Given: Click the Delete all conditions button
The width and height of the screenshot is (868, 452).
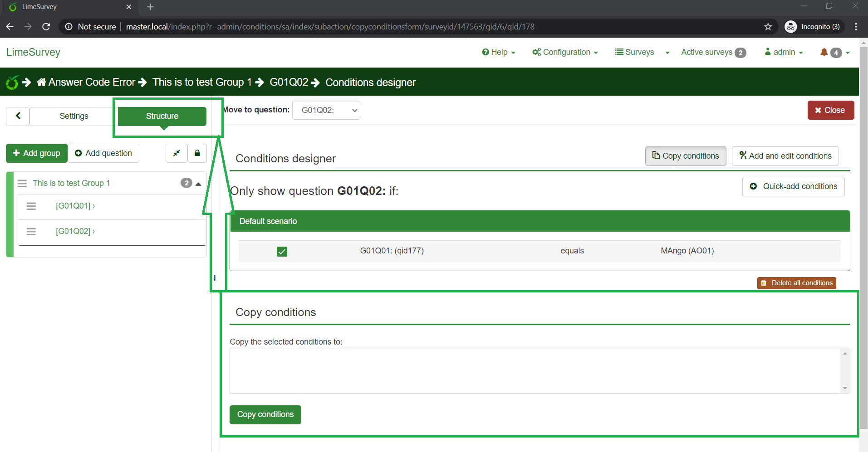Looking at the screenshot, I should [796, 283].
